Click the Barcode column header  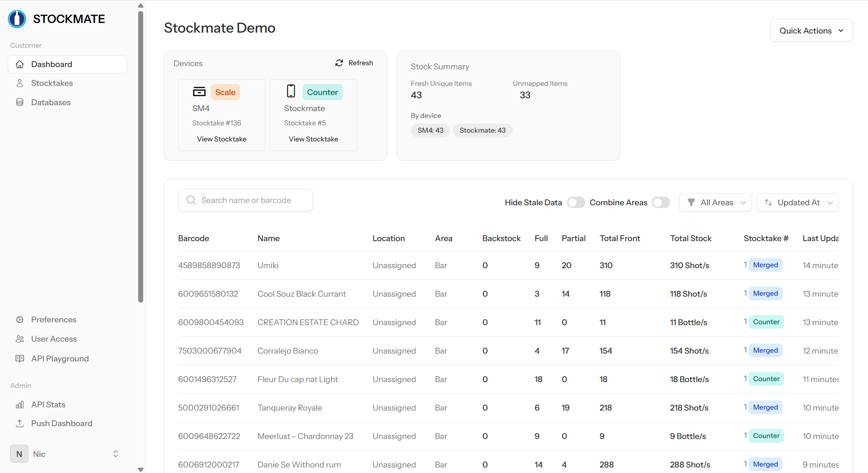pos(194,238)
